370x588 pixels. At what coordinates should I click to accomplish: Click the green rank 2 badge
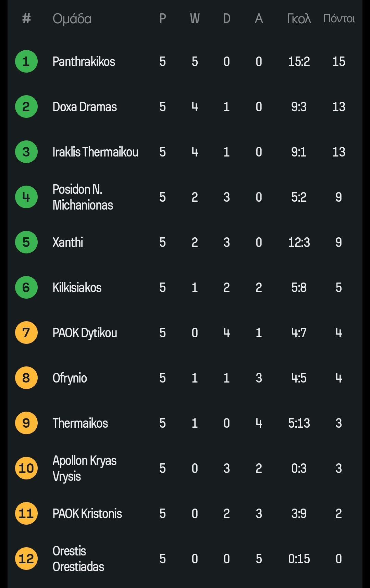click(x=26, y=107)
